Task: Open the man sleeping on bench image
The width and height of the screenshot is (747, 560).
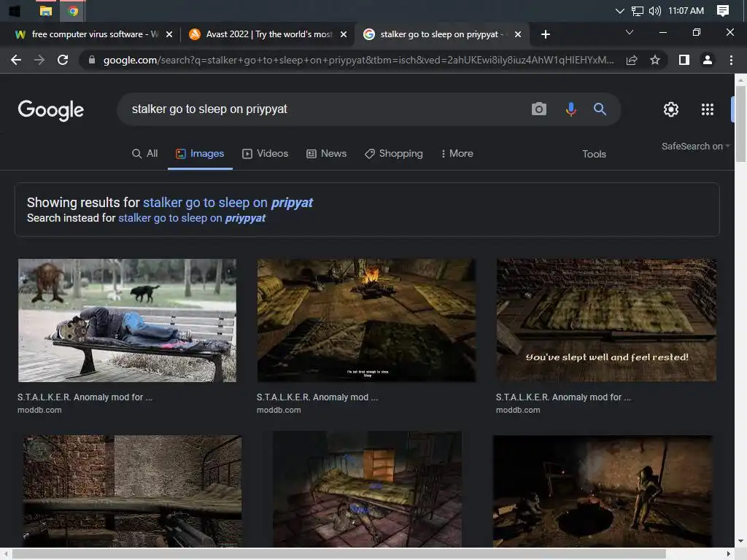Action: [x=127, y=321]
